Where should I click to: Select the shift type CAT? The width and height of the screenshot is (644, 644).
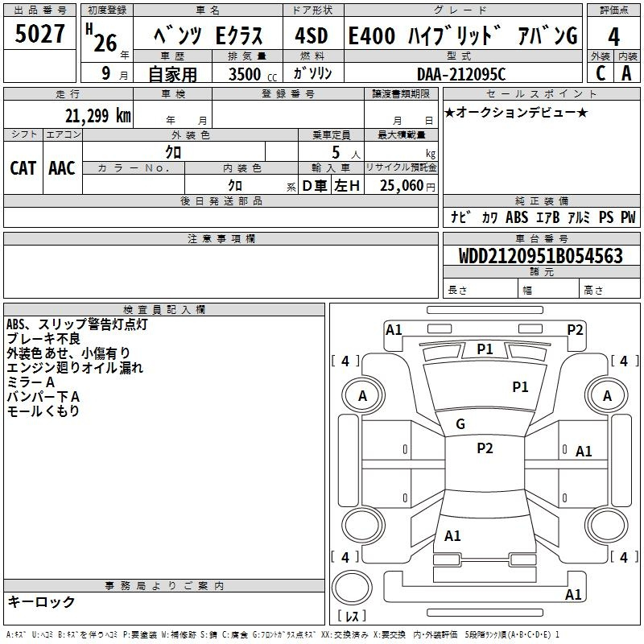[x=23, y=168]
